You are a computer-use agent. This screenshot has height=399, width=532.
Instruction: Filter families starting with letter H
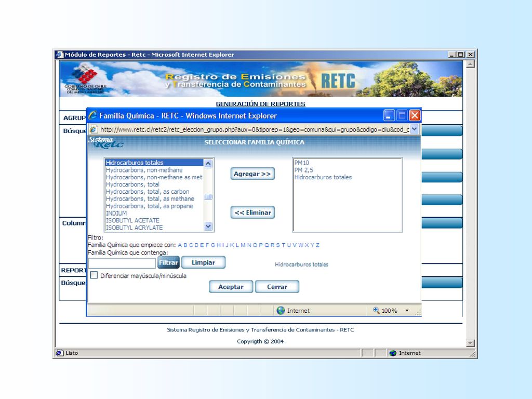point(219,245)
